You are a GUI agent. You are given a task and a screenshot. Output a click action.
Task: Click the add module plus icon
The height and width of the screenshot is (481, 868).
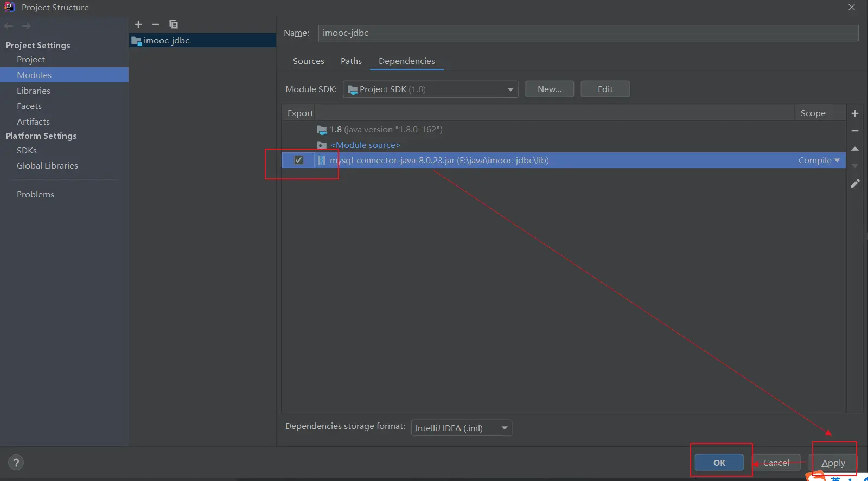[x=138, y=24]
